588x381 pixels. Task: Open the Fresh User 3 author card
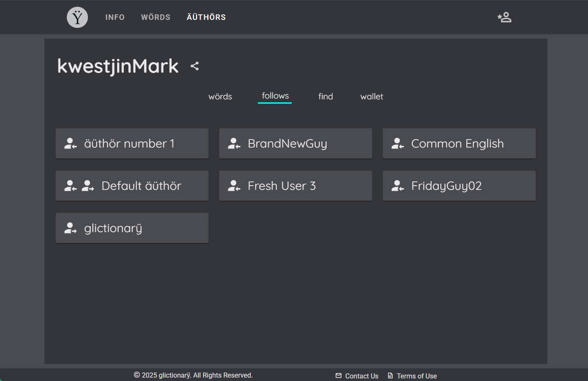(x=295, y=186)
